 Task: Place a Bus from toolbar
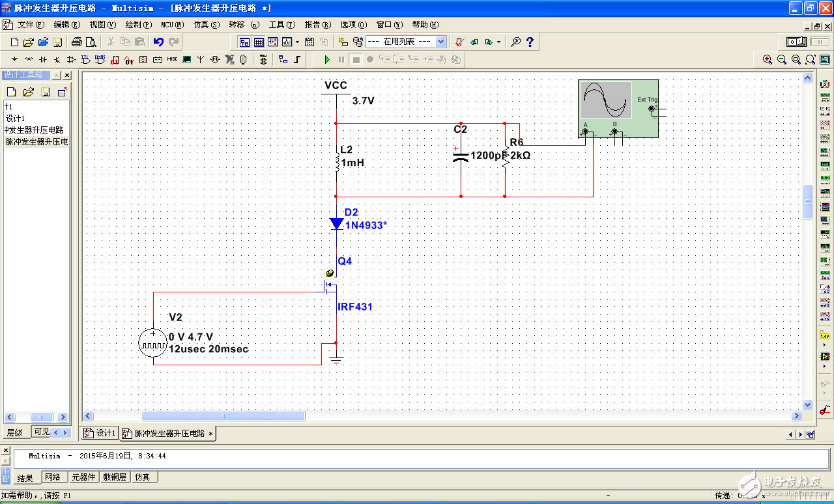click(x=297, y=59)
